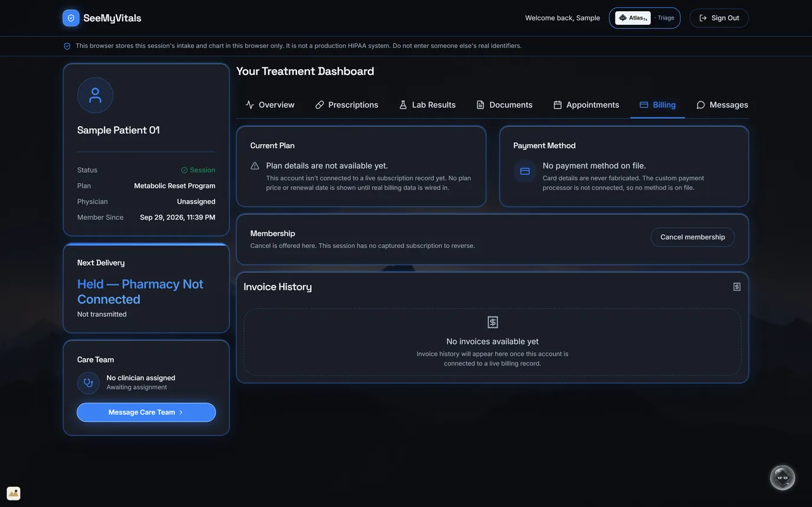Open the chat assistant bubble icon
The image size is (812, 507).
(782, 477)
